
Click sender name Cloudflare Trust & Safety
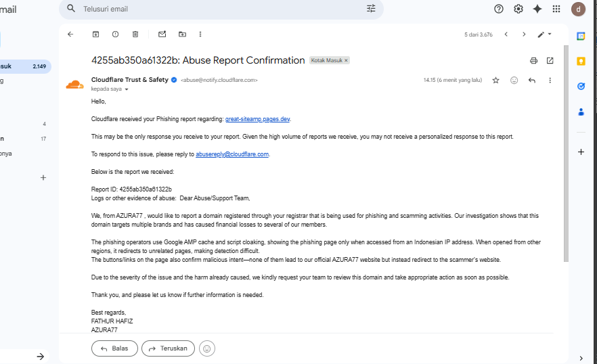pos(129,80)
